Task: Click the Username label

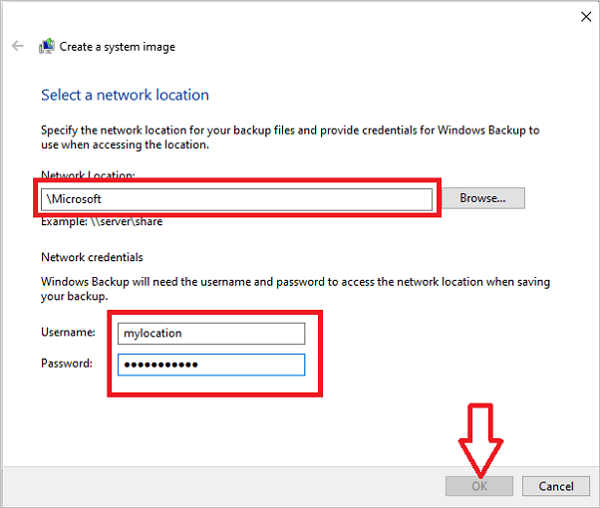Action: pyautogui.click(x=67, y=332)
